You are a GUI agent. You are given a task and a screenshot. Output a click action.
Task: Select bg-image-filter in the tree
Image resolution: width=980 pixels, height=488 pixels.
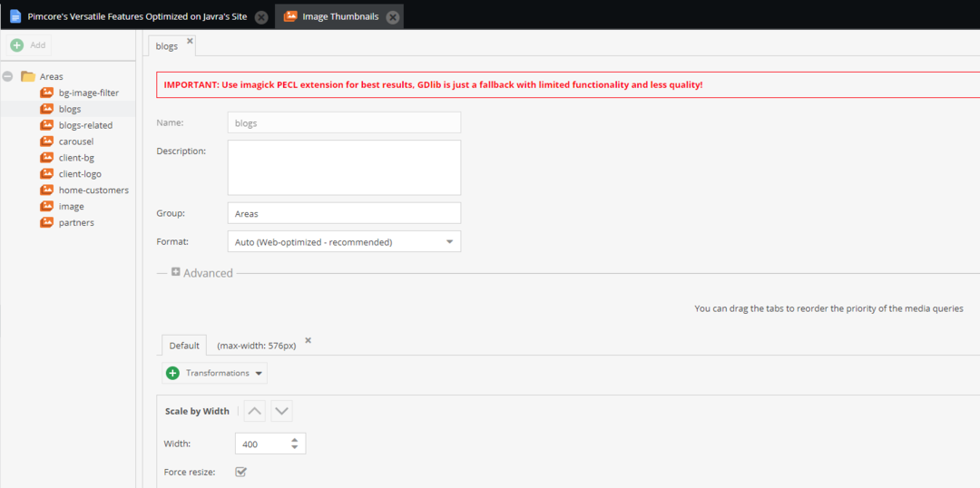[x=89, y=93]
